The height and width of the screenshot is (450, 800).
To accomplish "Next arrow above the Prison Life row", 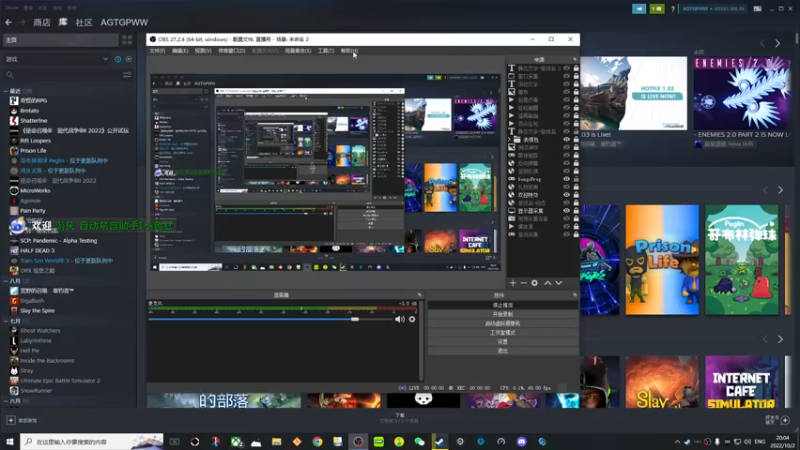I will tap(780, 190).
